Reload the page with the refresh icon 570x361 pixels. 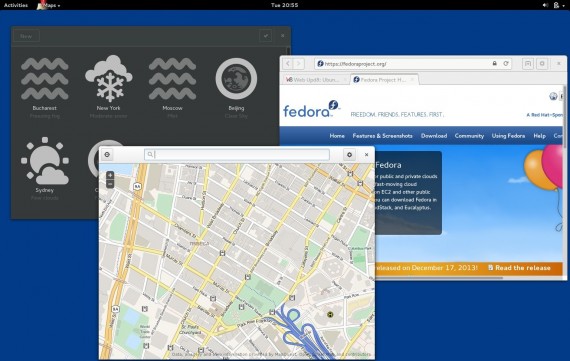coord(506,64)
